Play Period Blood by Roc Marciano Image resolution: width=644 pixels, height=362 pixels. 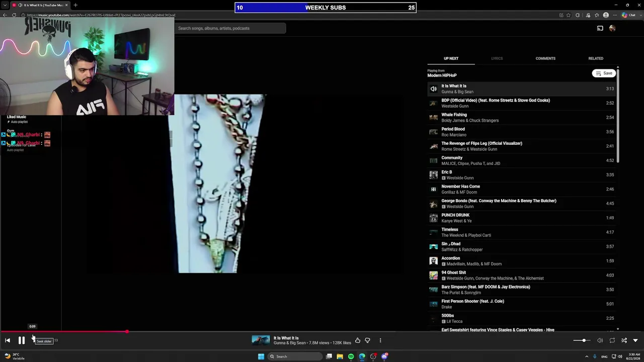521,132
